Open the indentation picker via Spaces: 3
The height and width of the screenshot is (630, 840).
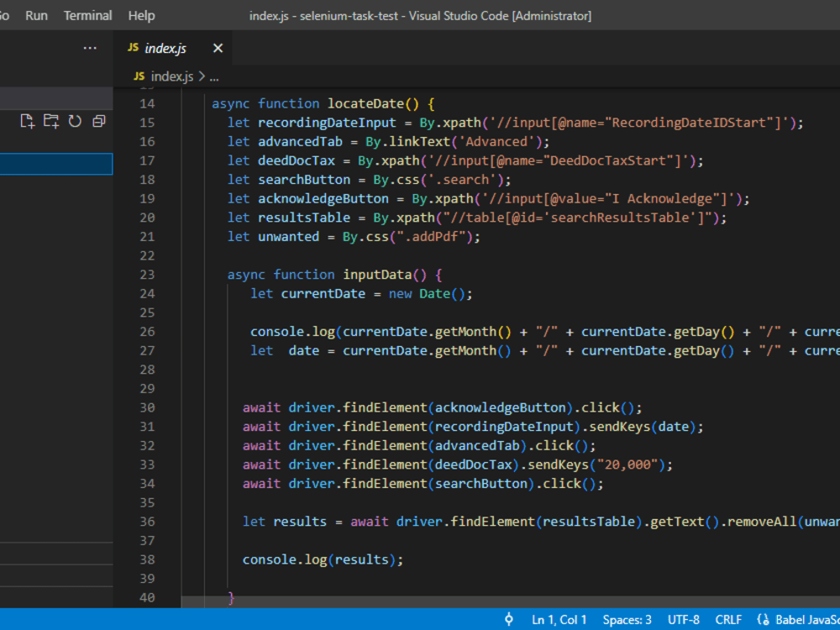(x=627, y=619)
